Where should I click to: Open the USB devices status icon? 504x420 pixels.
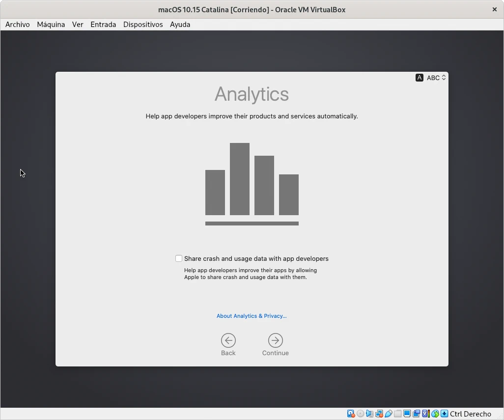pyautogui.click(x=388, y=414)
